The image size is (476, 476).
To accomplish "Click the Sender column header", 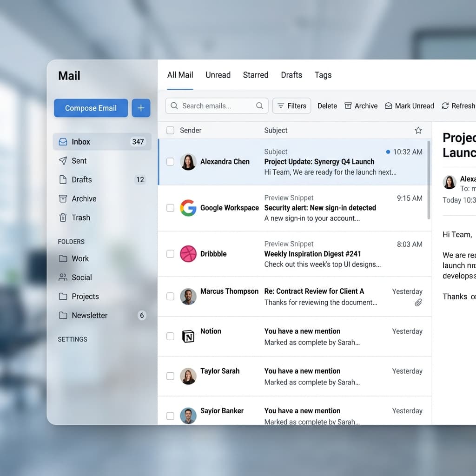I will click(x=191, y=130).
